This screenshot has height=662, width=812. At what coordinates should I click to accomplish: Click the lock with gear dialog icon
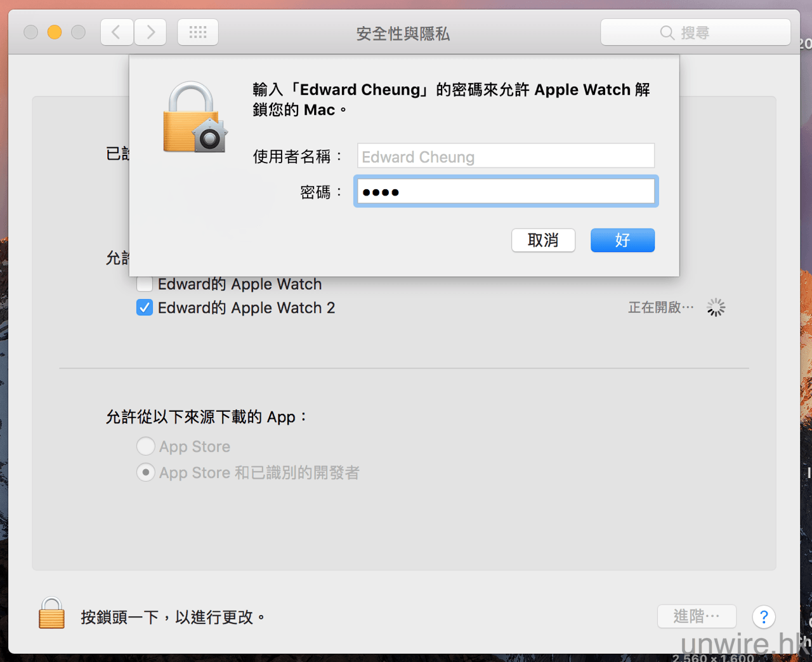[x=195, y=117]
